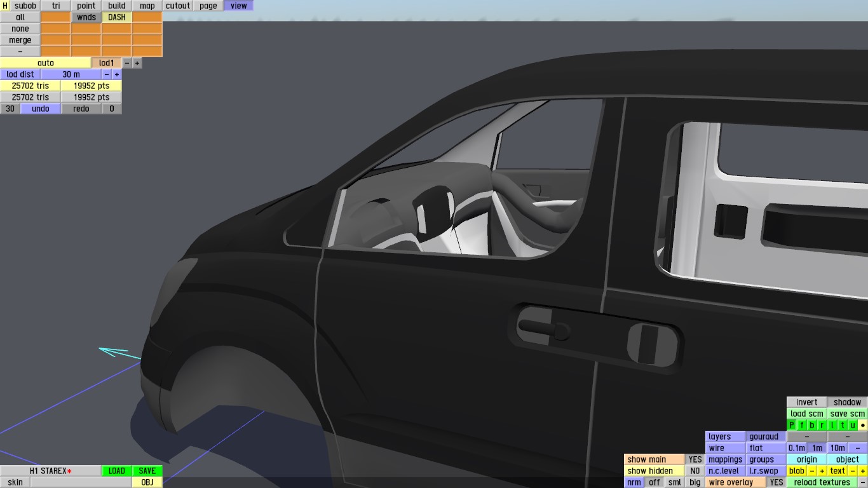Screen dimensions: 868x488
Task: Click the H1 STAREX model name
Action: (51, 471)
